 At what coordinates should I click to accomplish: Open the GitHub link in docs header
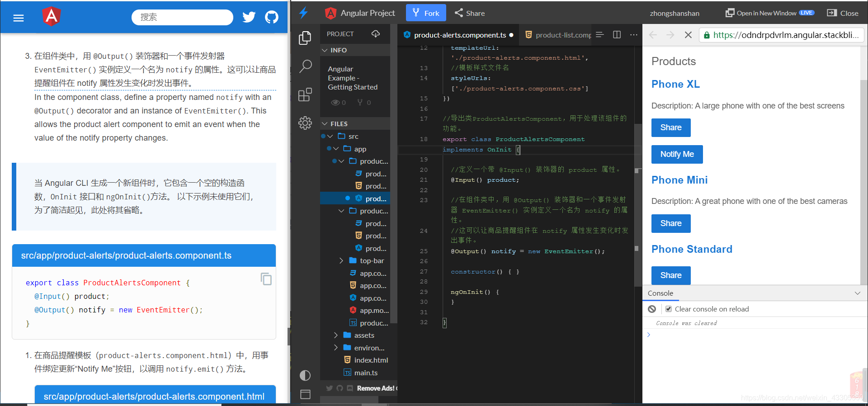click(272, 17)
